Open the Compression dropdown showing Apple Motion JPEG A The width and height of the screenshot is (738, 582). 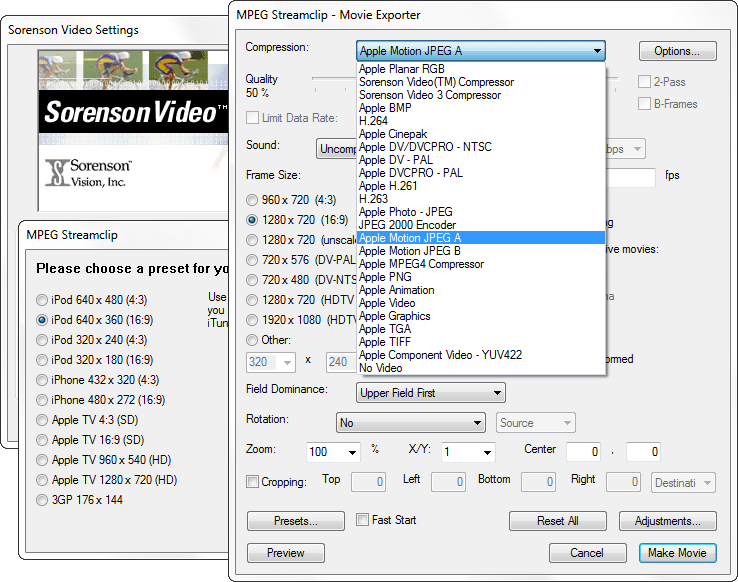[x=481, y=51]
